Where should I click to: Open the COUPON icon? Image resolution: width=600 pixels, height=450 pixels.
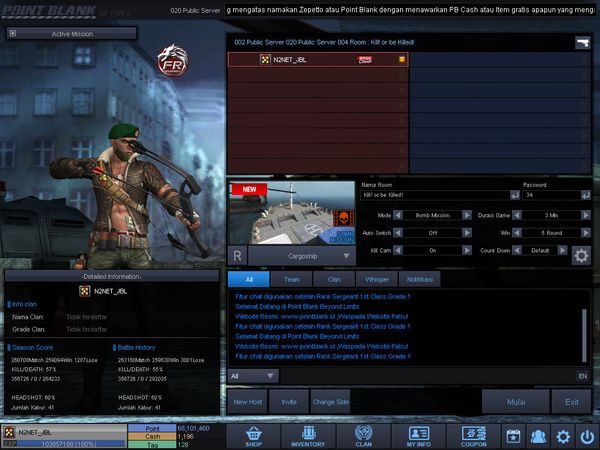coord(474,437)
